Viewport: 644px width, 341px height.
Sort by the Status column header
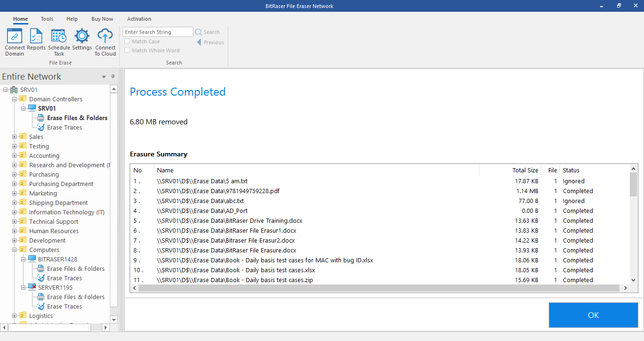[594, 170]
